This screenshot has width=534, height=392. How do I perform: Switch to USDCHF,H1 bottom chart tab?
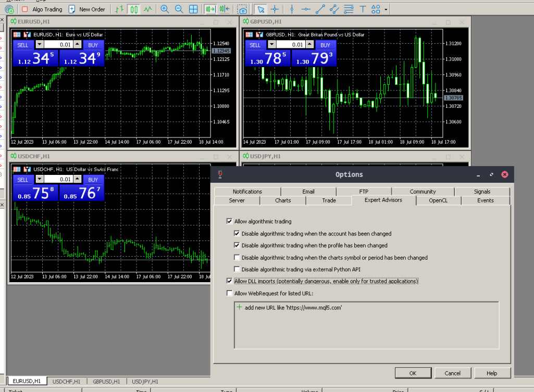pos(66,382)
